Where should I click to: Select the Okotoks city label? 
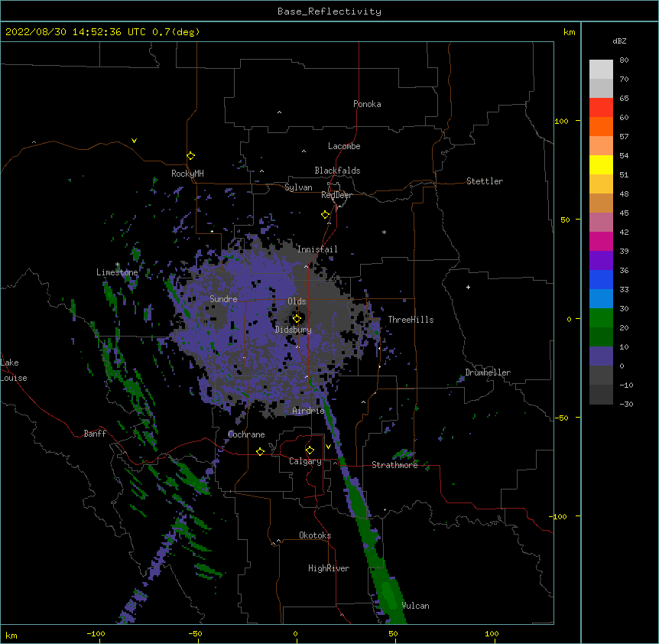[315, 535]
